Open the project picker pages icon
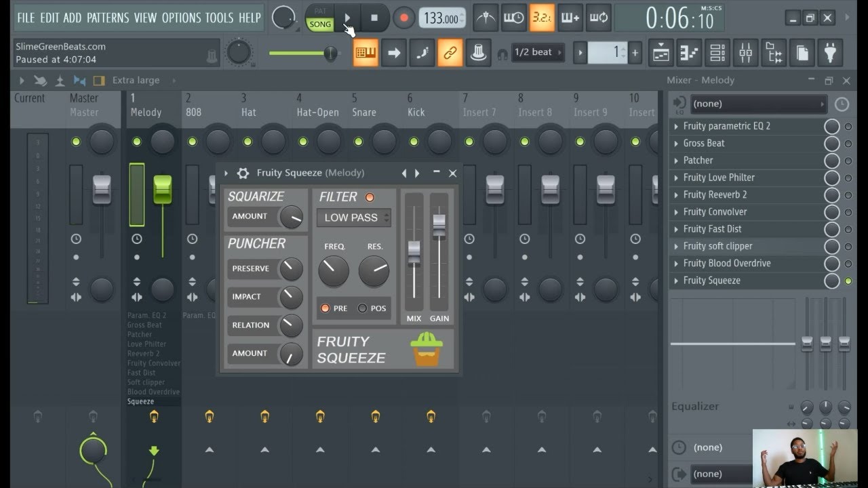Image resolution: width=868 pixels, height=488 pixels. [802, 52]
